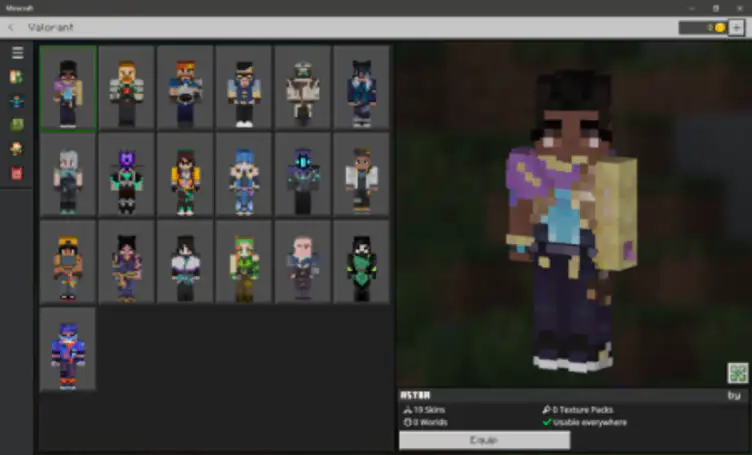
Task: Open the orange and green sidebar category icon
Action: tap(17, 77)
